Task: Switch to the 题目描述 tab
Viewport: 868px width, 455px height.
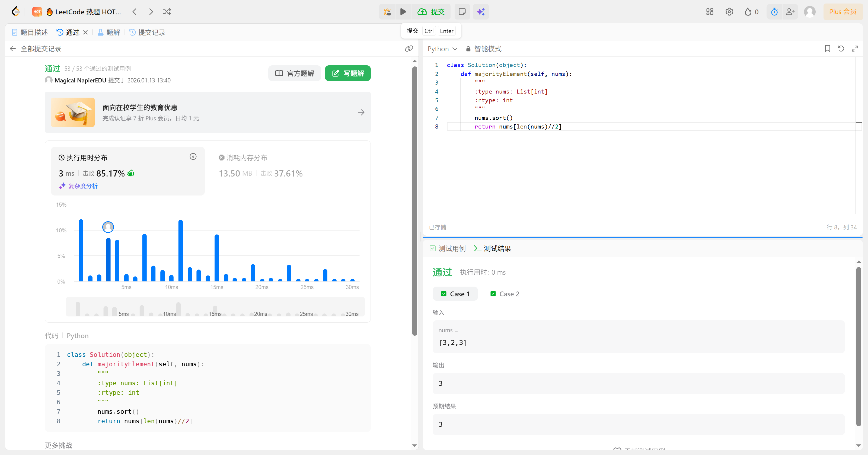Action: click(x=30, y=32)
